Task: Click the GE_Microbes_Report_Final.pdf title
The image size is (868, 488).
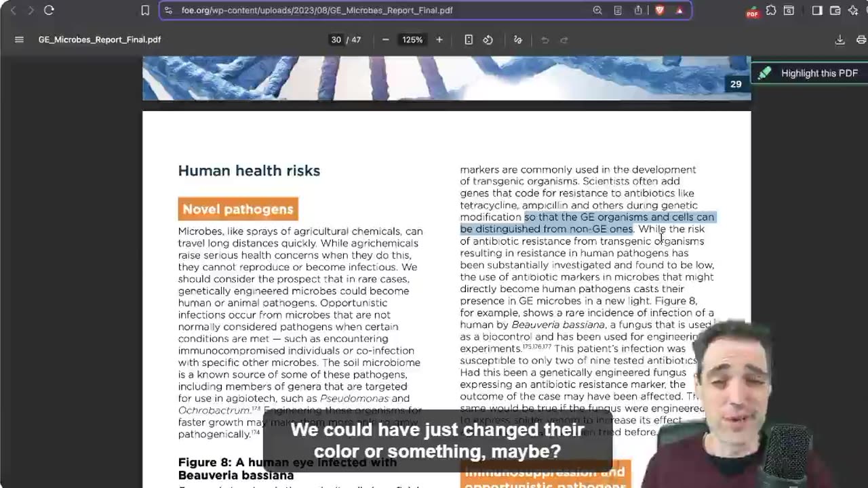Action: point(100,40)
